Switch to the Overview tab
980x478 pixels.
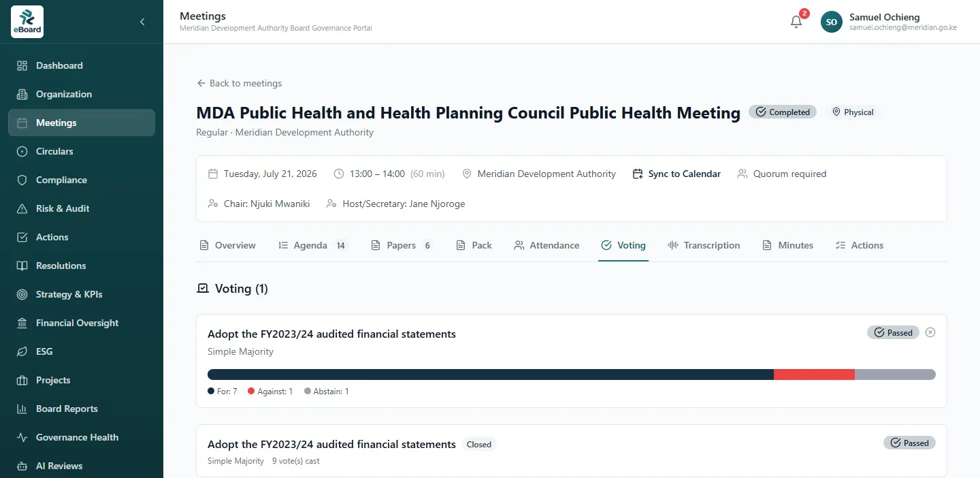tap(227, 245)
